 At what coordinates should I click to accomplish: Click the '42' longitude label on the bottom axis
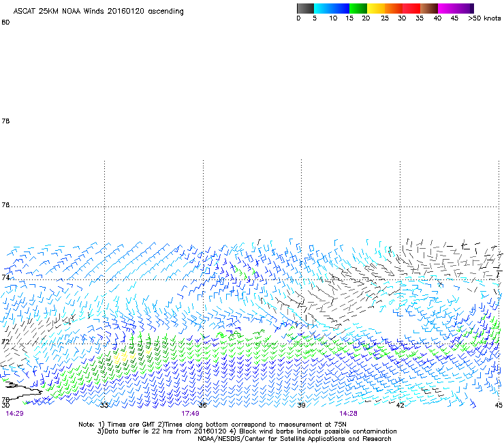click(x=400, y=405)
